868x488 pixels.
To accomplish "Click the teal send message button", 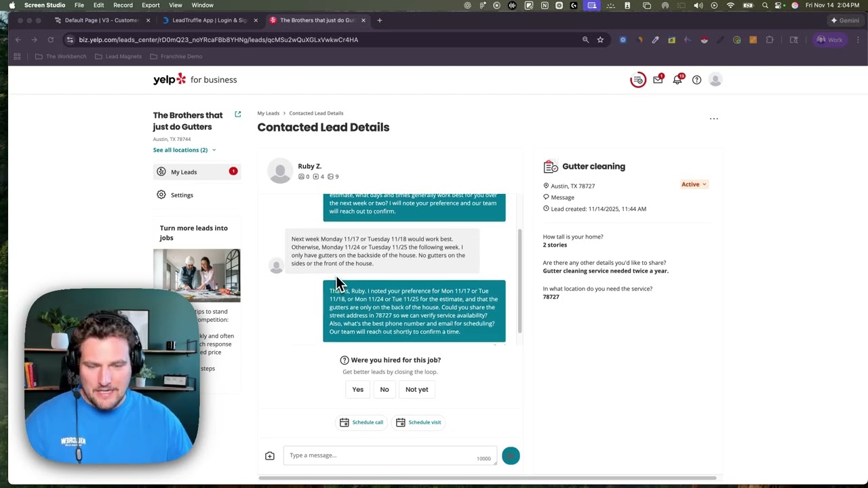I will click(x=511, y=456).
